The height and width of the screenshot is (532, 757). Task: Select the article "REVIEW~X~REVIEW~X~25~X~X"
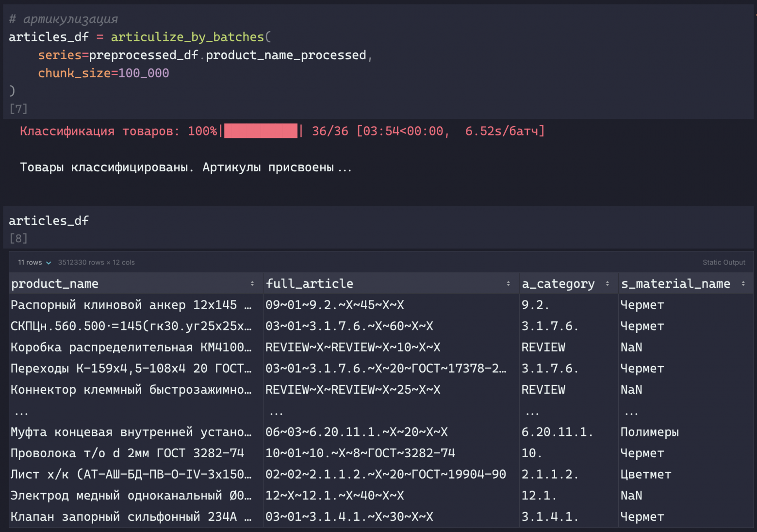pos(353,390)
